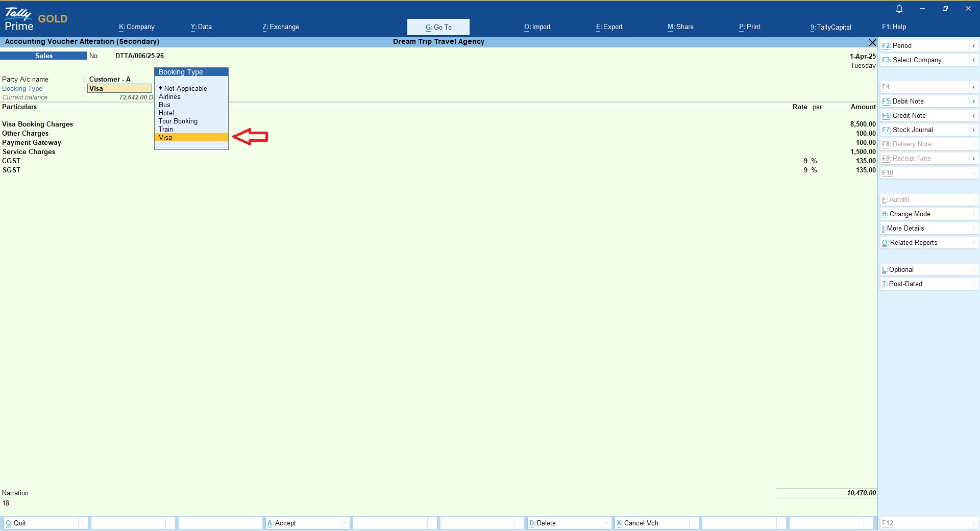
Task: Choose Tour Booking from Booking Type list
Action: click(178, 121)
